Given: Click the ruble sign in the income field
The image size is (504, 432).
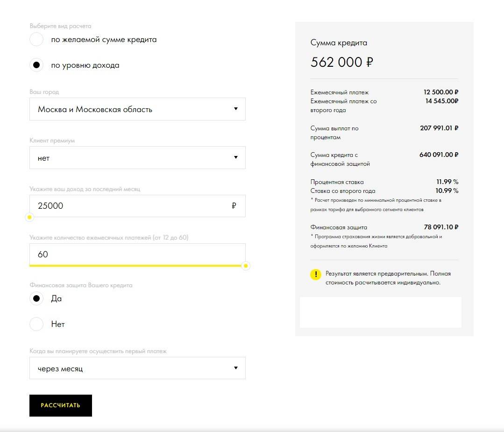Looking at the screenshot, I should click(234, 206).
